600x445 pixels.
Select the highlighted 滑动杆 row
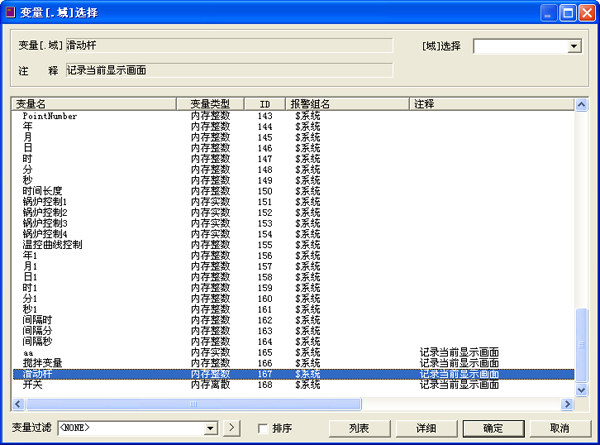click(293, 374)
